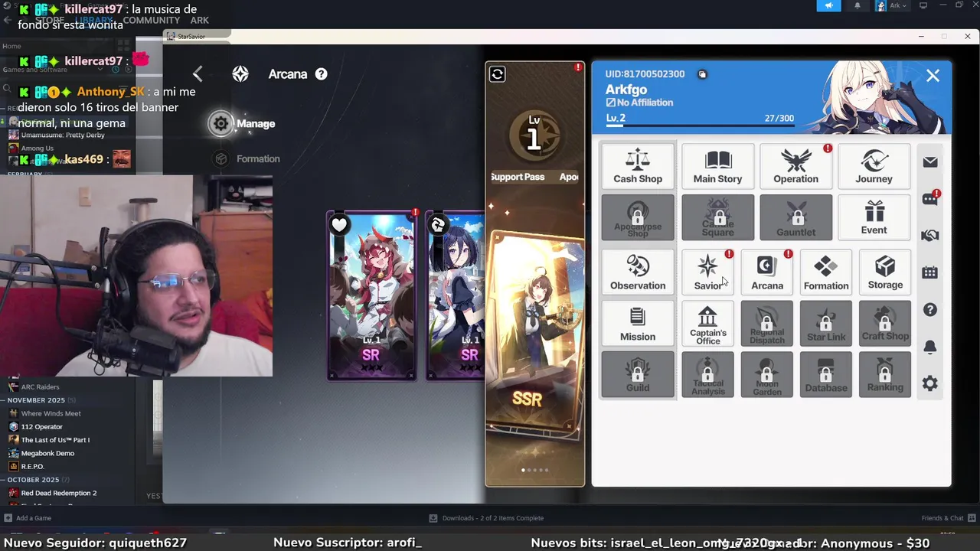Select the locked Capitale Square tile
The height and width of the screenshot is (551, 980).
tap(717, 217)
